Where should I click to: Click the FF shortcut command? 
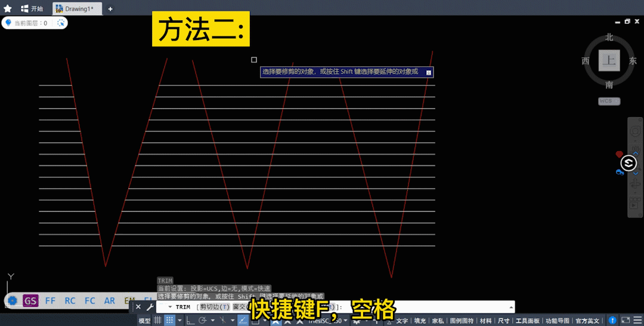point(50,300)
